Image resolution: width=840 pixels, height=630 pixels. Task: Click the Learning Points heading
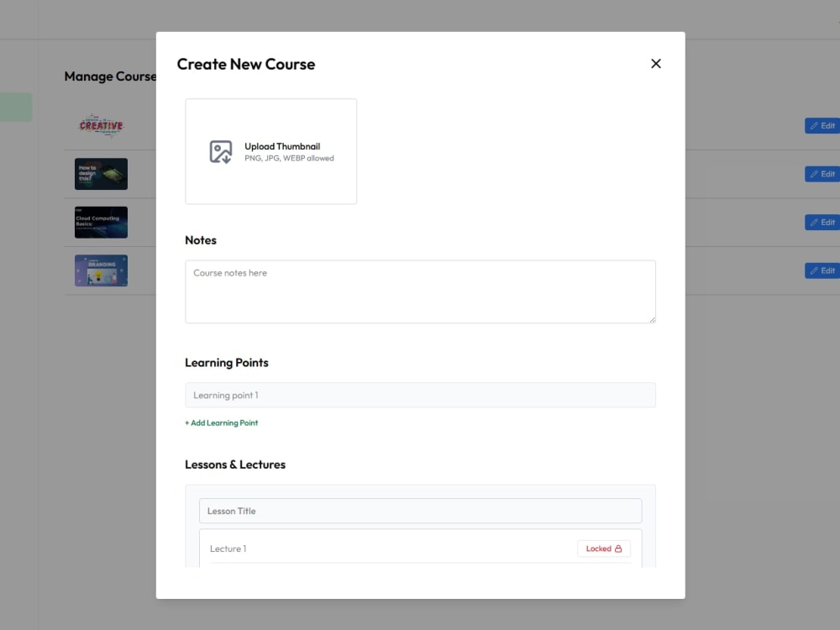tap(227, 363)
